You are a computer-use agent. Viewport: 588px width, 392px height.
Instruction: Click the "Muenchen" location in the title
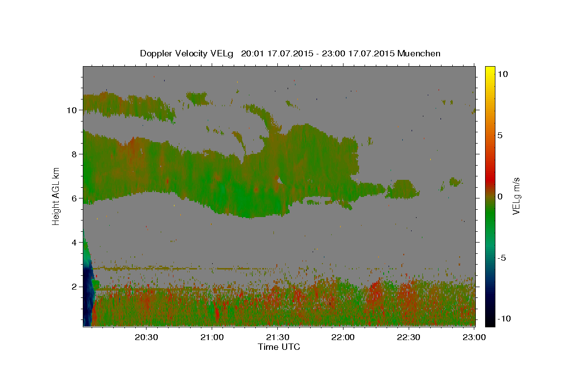click(419, 53)
